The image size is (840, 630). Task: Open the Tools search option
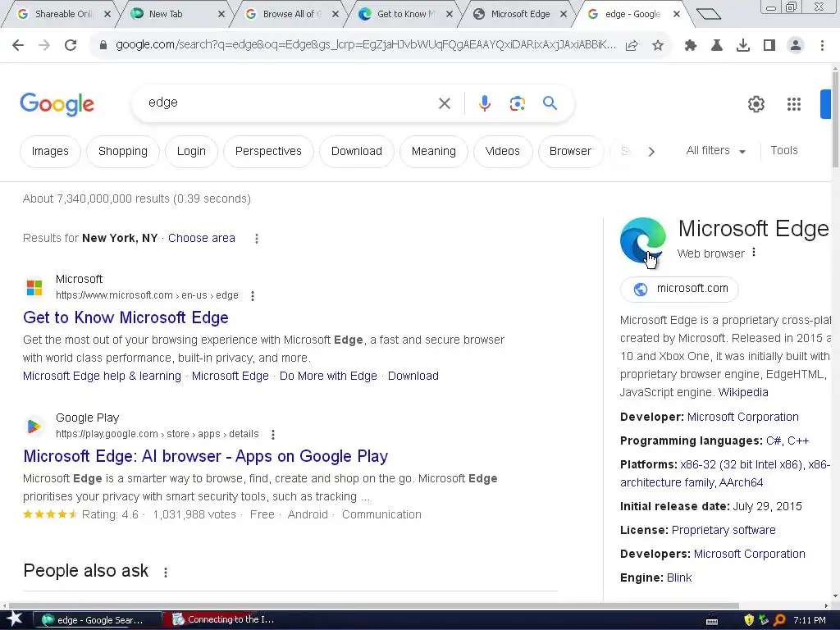point(783,151)
